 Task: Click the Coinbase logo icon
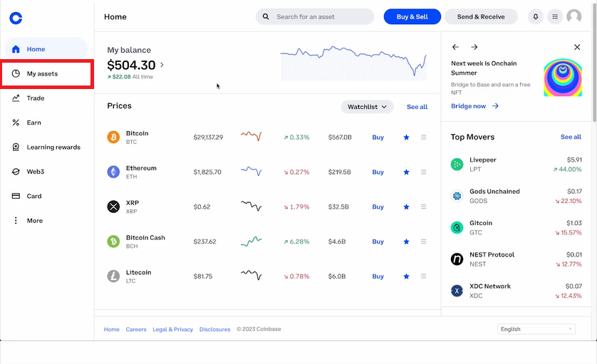click(x=16, y=18)
